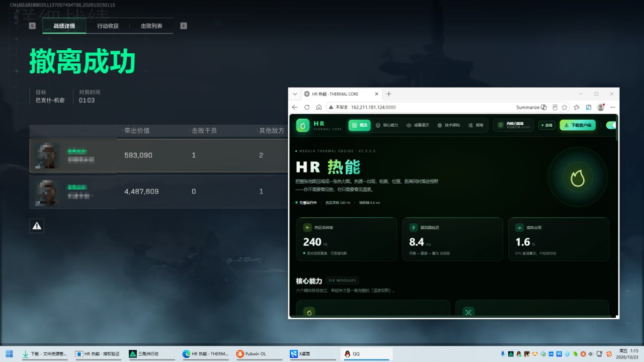Click second player's blurred avatar thumbnail
Viewport: 644px width, 362px height.
point(48,192)
